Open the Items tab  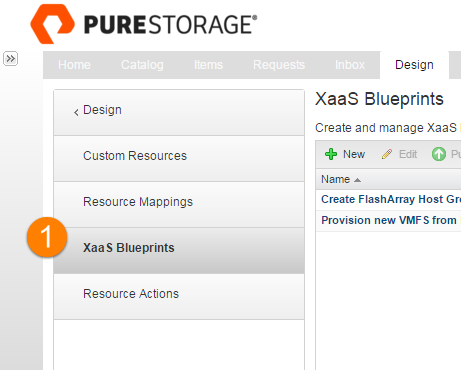click(208, 65)
